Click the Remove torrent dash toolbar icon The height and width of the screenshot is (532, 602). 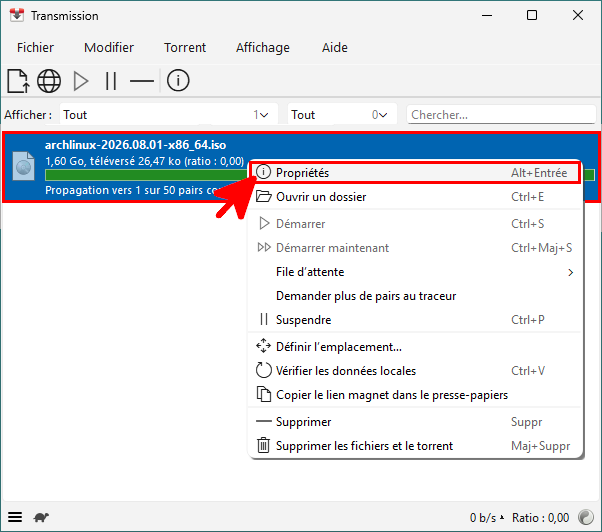(142, 81)
